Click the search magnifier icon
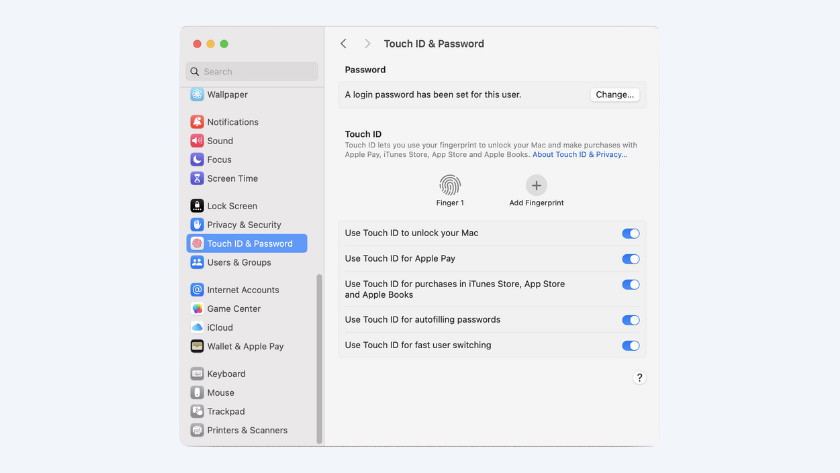 [x=194, y=71]
